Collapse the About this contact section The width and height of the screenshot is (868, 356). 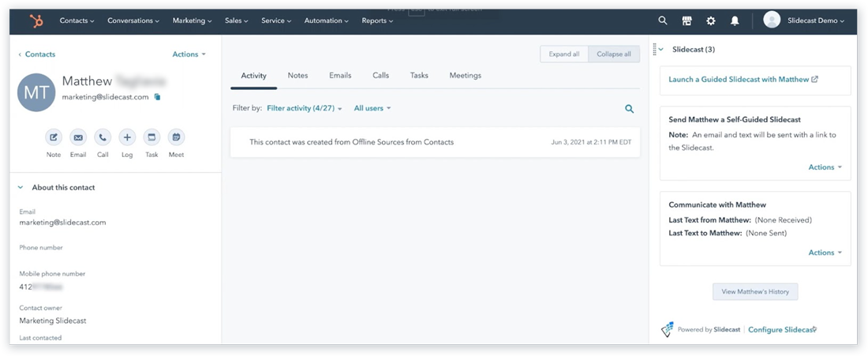(21, 188)
